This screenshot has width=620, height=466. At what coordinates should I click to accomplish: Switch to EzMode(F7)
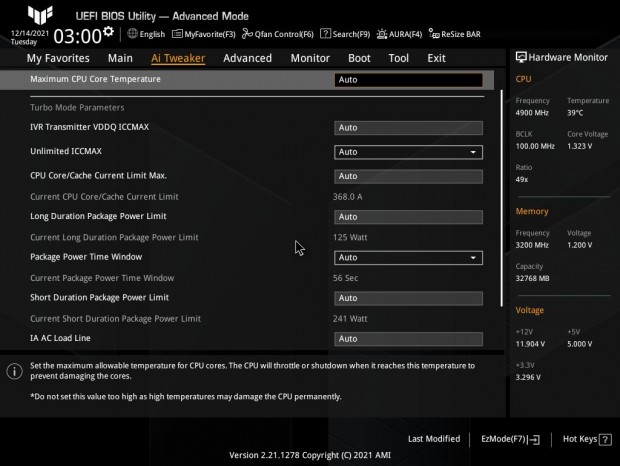pyautogui.click(x=510, y=439)
